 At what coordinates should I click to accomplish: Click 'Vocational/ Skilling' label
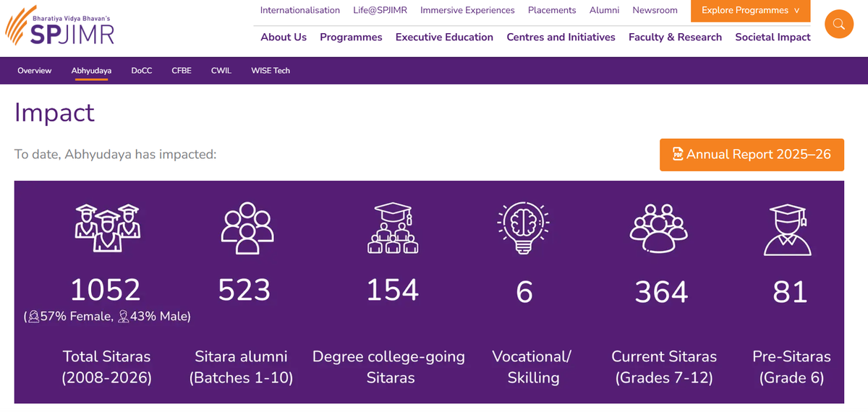pos(532,367)
